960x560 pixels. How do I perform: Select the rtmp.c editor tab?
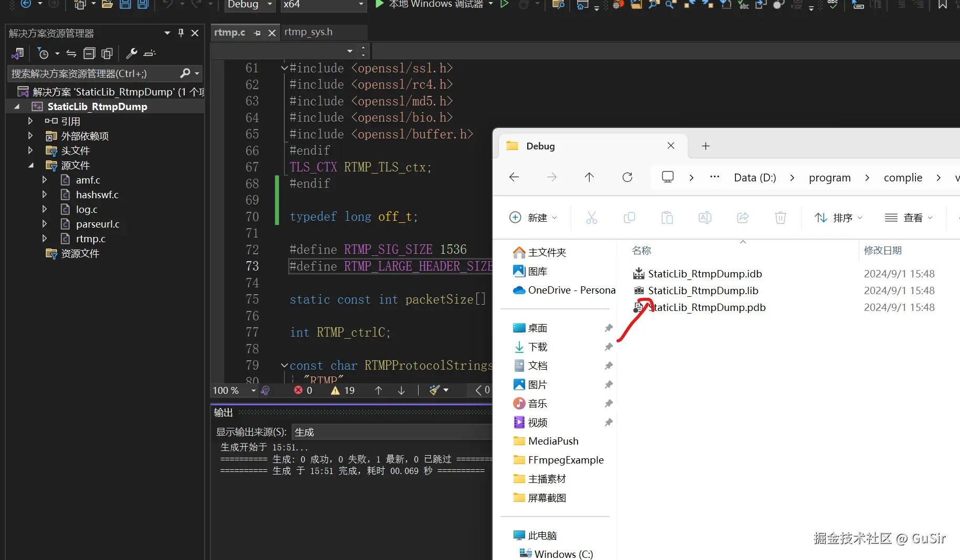[x=230, y=33]
